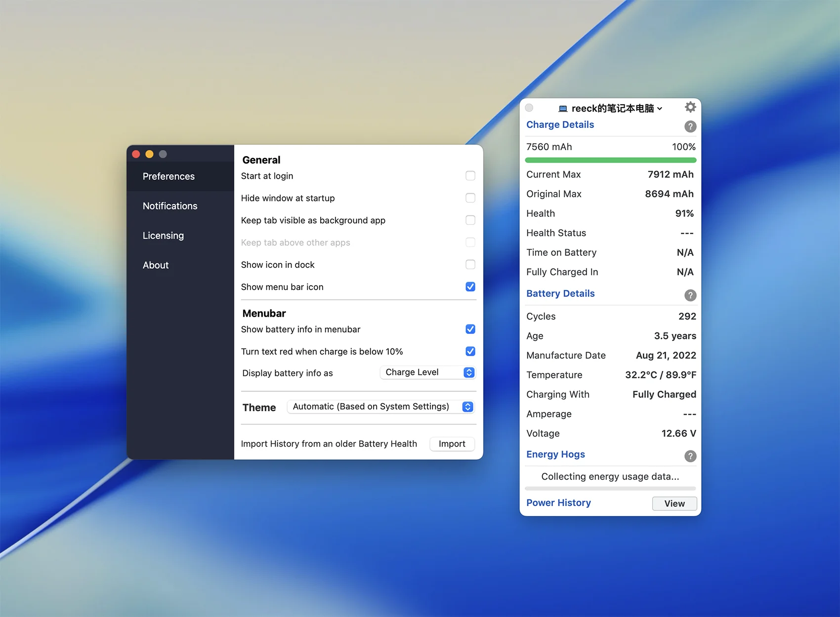The height and width of the screenshot is (617, 840).
Task: Click the green charge level bar
Action: pos(610,160)
